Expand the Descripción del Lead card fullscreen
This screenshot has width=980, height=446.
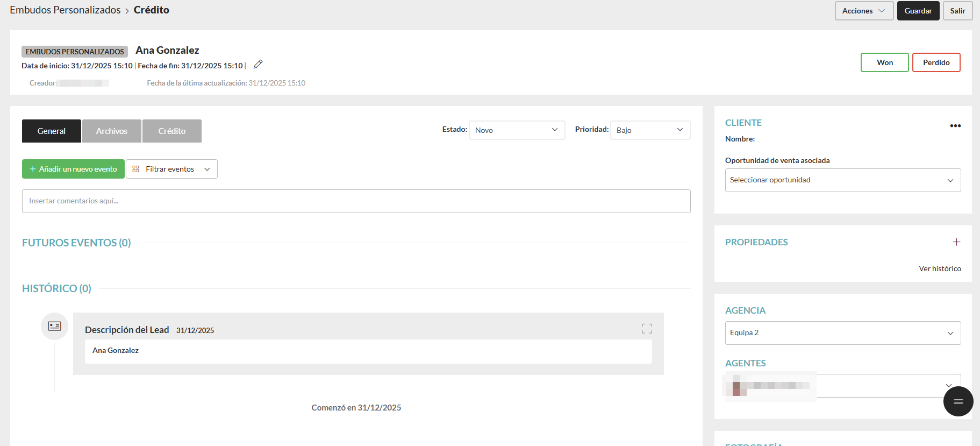(x=647, y=329)
